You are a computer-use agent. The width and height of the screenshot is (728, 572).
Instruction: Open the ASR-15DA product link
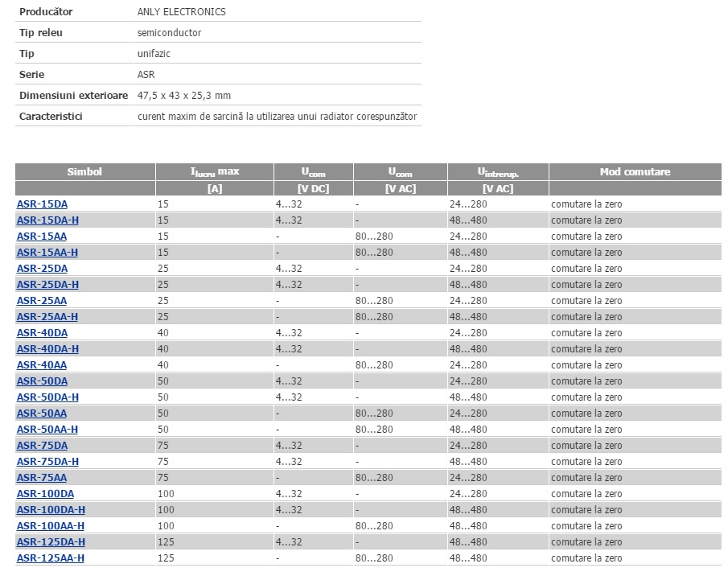point(43,204)
